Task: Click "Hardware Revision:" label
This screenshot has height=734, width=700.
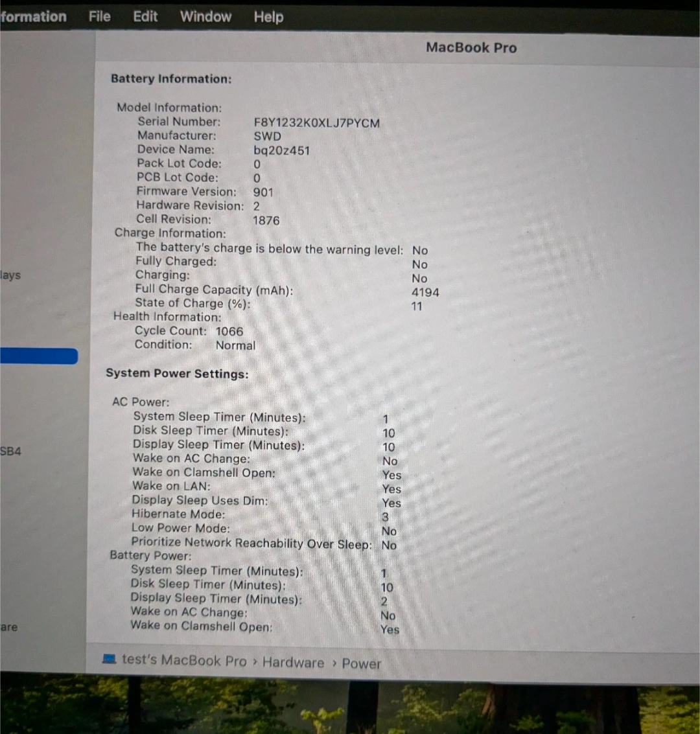Action: pos(190,205)
